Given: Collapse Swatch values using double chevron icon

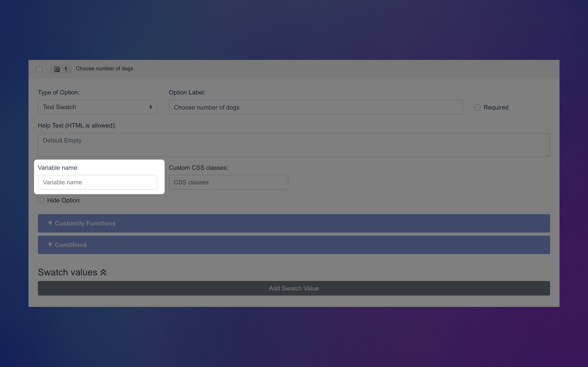Looking at the screenshot, I should coord(103,272).
